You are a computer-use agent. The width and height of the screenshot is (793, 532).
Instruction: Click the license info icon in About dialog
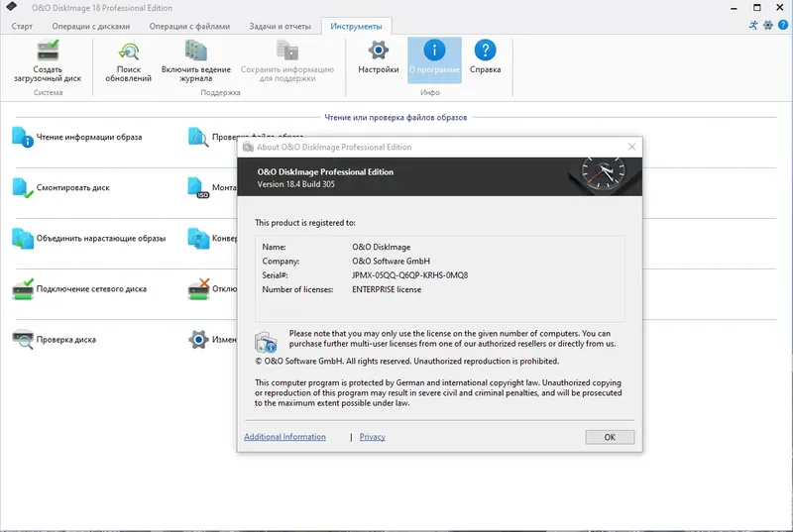266,342
